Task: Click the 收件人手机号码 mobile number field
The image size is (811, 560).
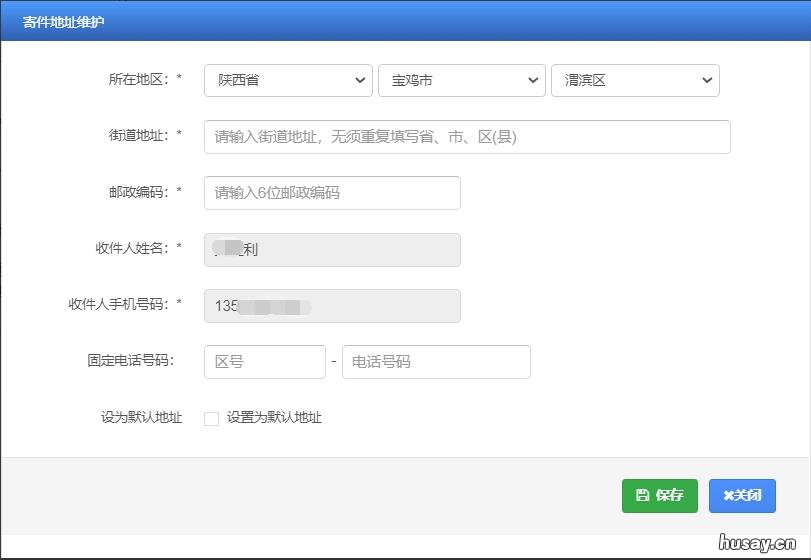Action: point(332,306)
